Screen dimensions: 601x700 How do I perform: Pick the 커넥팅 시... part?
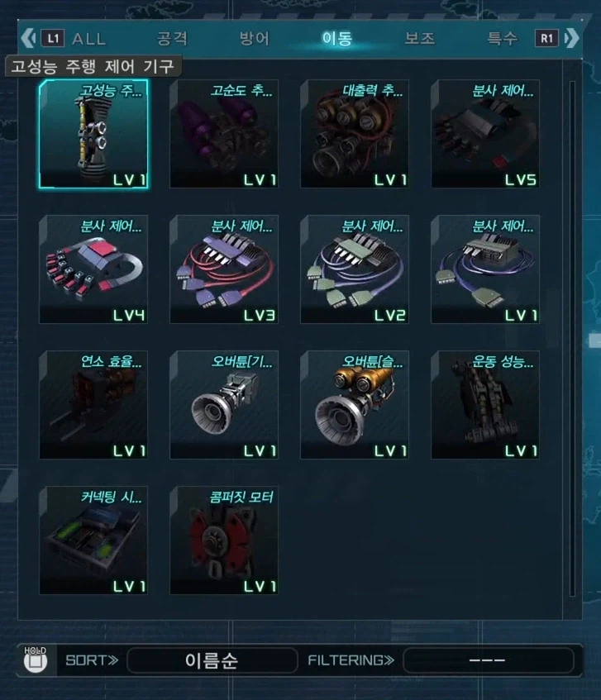(93, 540)
